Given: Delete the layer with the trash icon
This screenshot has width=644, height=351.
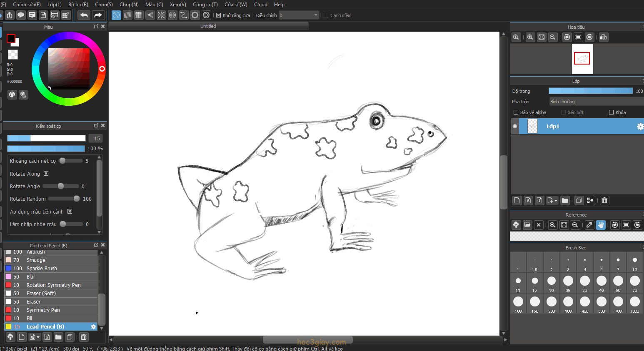Looking at the screenshot, I should tap(604, 201).
